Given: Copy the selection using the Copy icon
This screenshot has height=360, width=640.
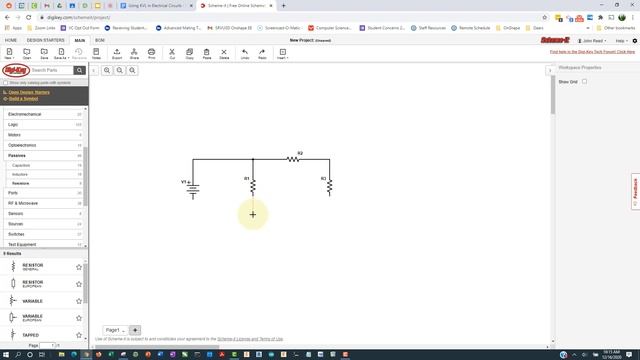Looking at the screenshot, I should [189, 53].
